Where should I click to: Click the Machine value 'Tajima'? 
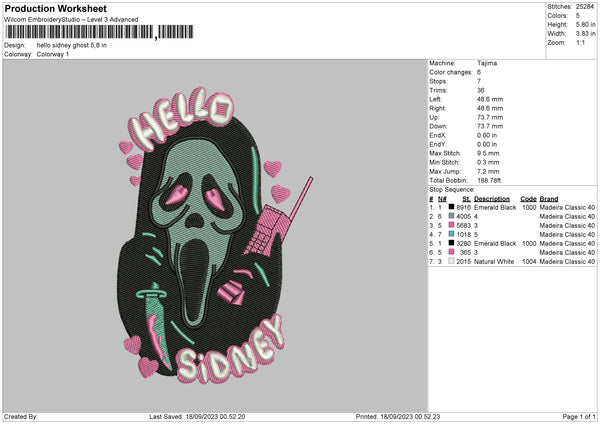[x=487, y=63]
